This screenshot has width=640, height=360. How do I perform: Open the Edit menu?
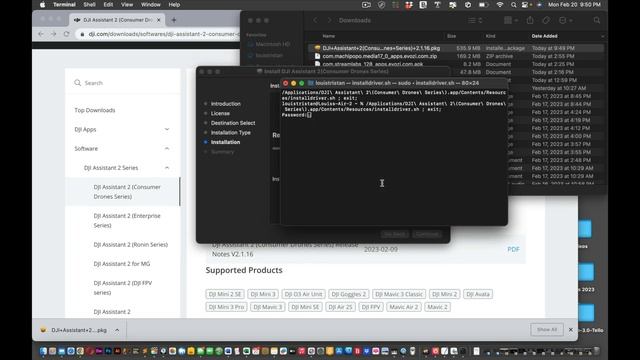point(108,5)
